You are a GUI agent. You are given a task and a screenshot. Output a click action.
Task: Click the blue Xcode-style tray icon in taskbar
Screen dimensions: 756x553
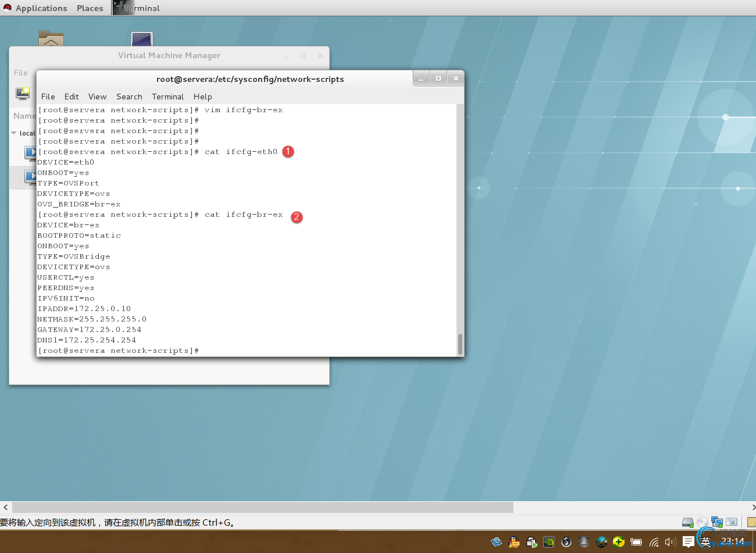pos(496,542)
